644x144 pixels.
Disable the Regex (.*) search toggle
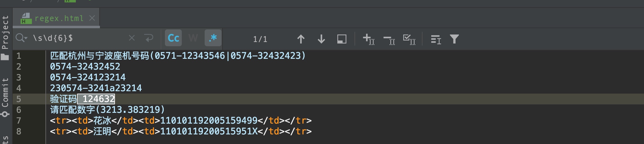[213, 38]
